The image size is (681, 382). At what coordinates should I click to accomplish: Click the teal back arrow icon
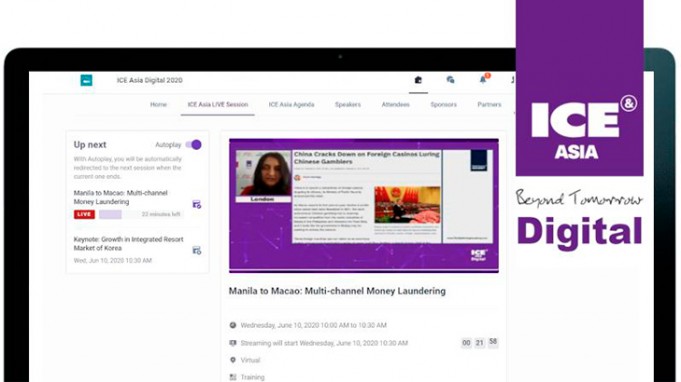(x=86, y=80)
